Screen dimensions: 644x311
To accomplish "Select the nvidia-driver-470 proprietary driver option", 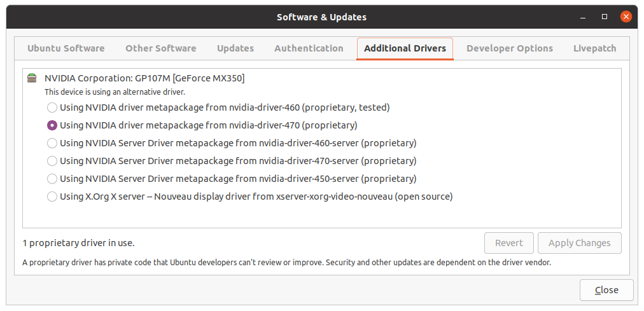I will click(202, 125).
